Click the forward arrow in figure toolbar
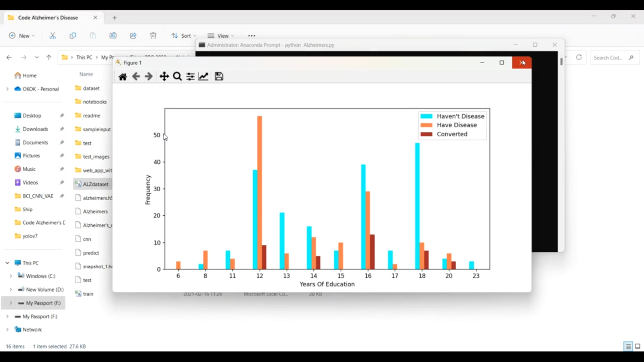Screen dimensions: 644x362 point(149,76)
